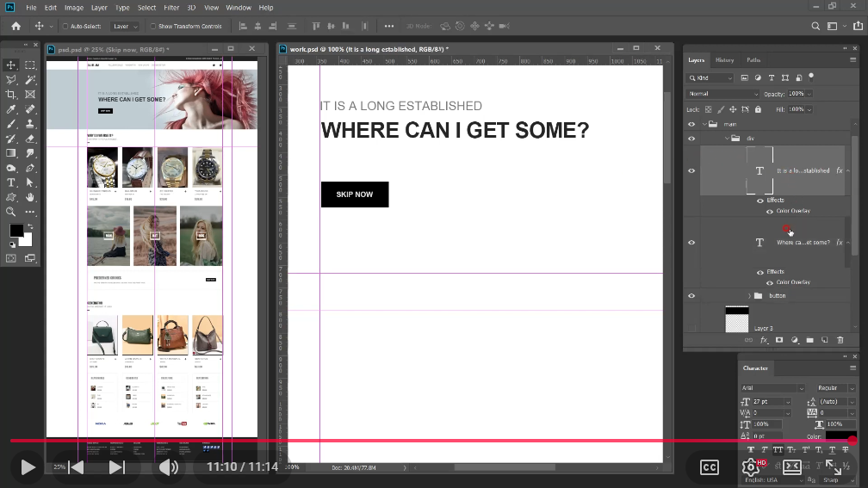Open the Fill value dropdown
Screen dimensions: 868x488
809,109
